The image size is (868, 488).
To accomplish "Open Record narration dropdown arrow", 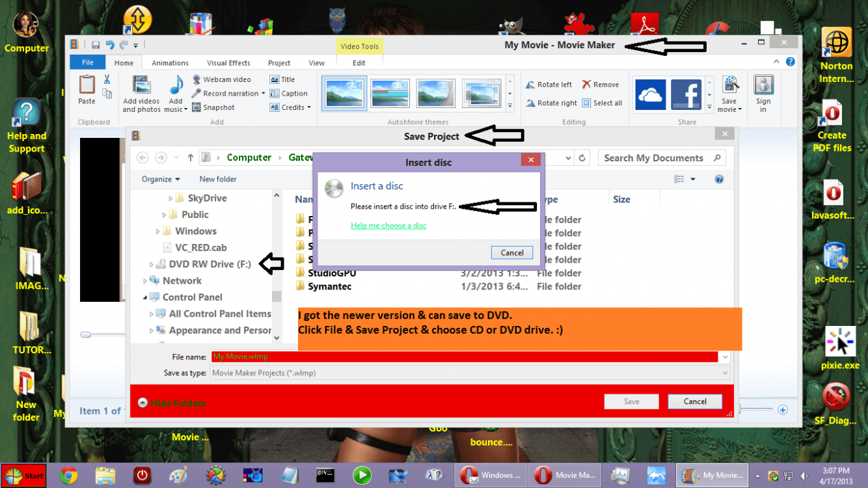I will coord(263,94).
